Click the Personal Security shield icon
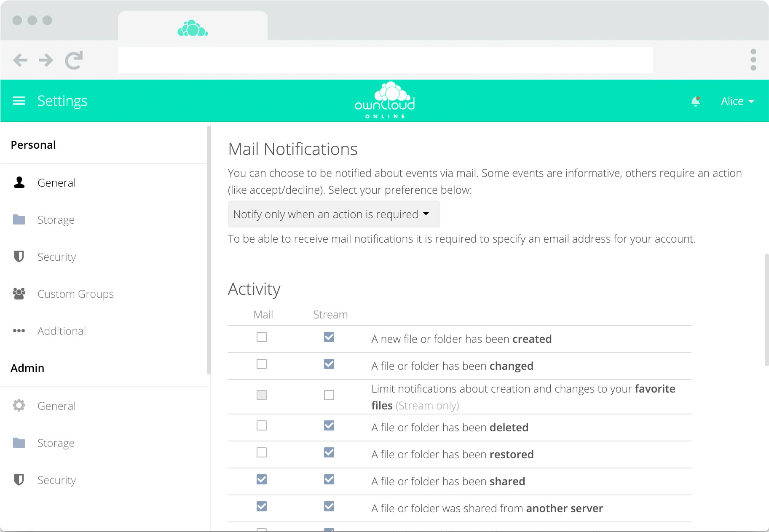The image size is (769, 532). click(19, 257)
